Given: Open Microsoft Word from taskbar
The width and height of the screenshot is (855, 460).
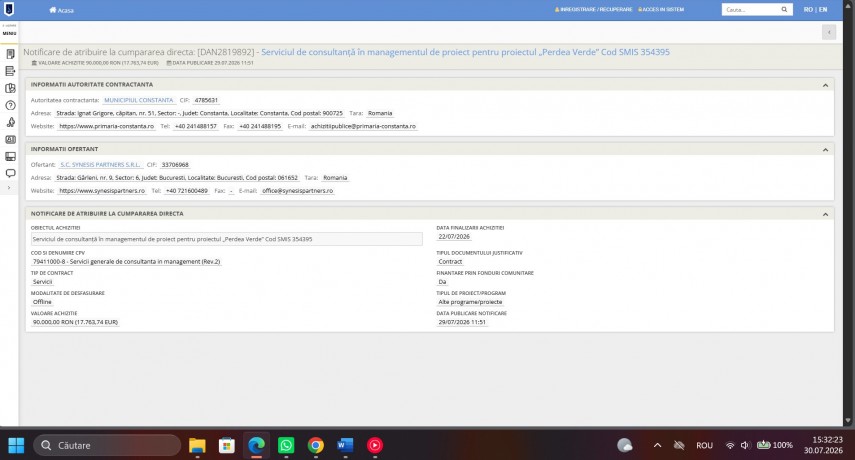Looking at the screenshot, I should (x=345, y=445).
